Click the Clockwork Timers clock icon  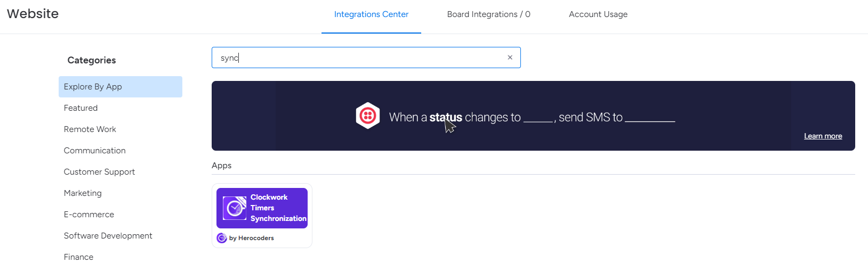coord(235,208)
